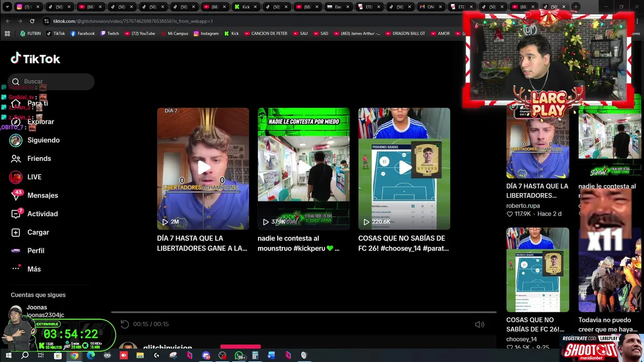The height and width of the screenshot is (362, 644).
Task: Click the glitchinvision username
Action: point(168,347)
